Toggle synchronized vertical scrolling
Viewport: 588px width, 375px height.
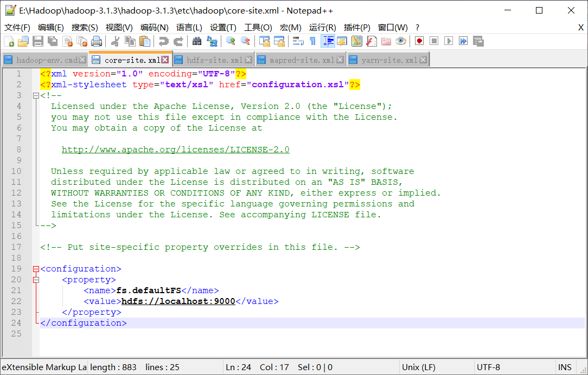tap(264, 41)
